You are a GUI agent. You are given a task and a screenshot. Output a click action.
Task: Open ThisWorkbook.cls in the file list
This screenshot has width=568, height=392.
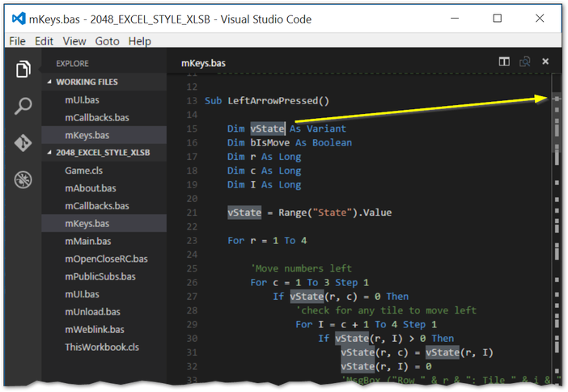[104, 348]
